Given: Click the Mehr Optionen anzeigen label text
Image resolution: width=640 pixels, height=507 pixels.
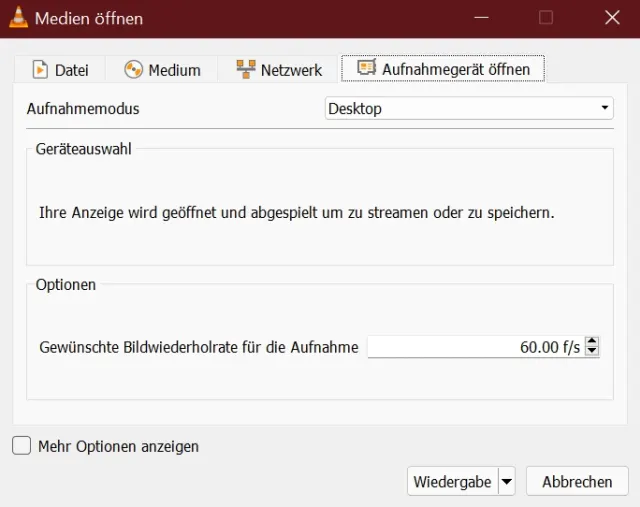Looking at the screenshot, I should (x=118, y=446).
